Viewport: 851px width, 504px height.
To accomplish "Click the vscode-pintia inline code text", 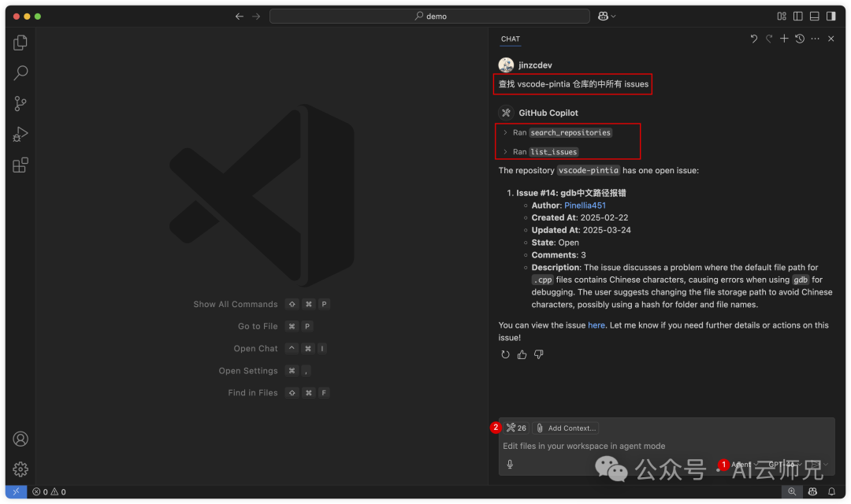I will tap(589, 170).
